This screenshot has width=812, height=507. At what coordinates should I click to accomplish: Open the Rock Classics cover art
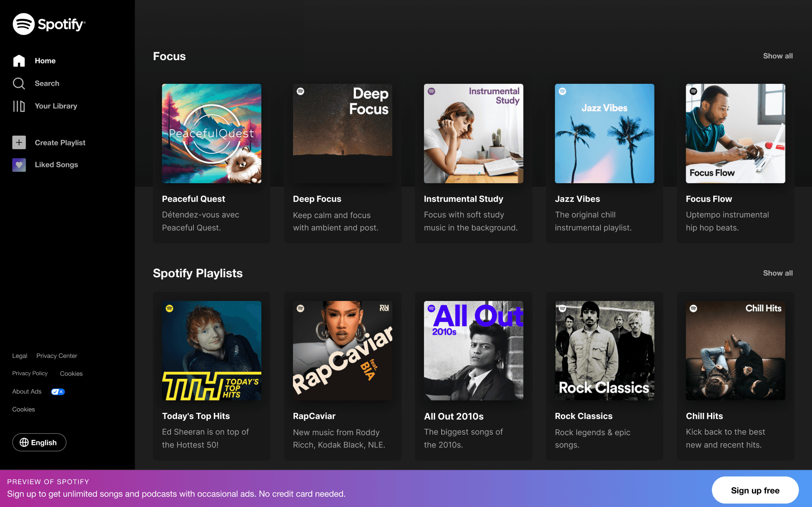point(604,351)
